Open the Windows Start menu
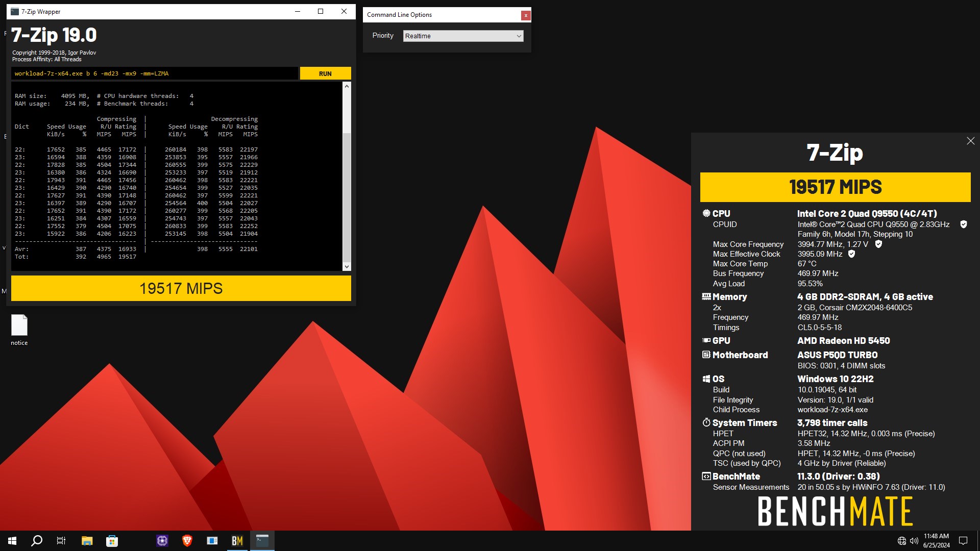 (x=12, y=541)
